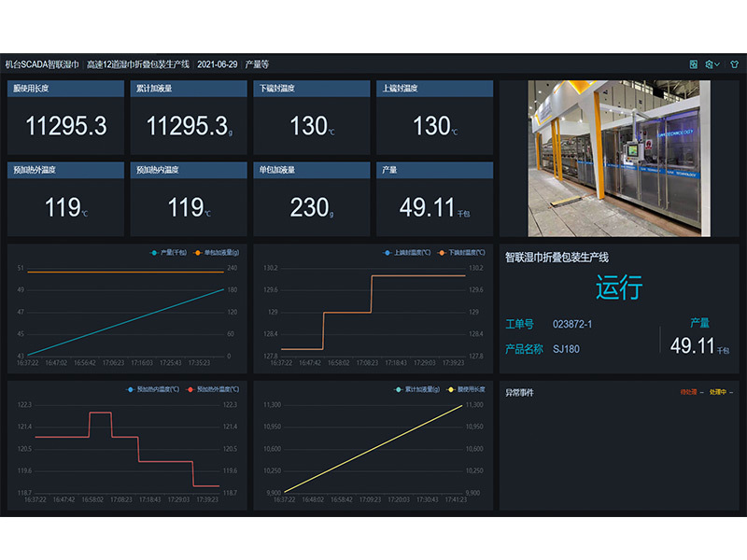This screenshot has width=747, height=560.
Task: Toggle 膜使用长度 legend series
Action: coord(466,389)
